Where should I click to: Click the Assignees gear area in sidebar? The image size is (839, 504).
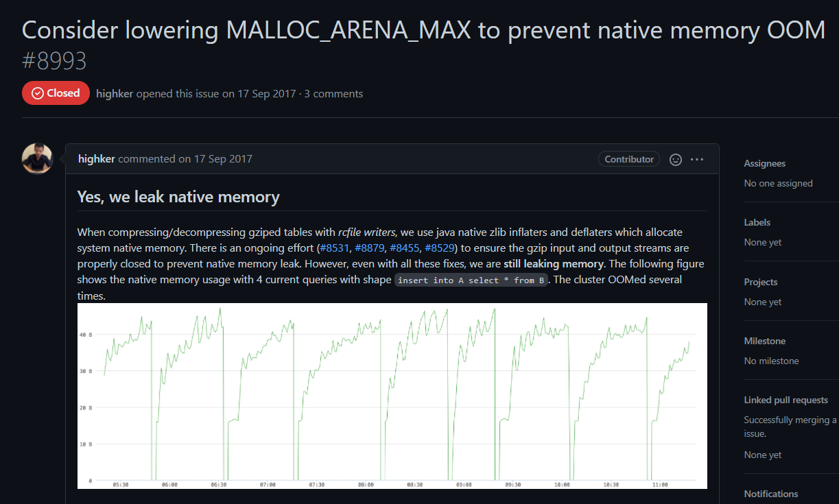coord(764,163)
